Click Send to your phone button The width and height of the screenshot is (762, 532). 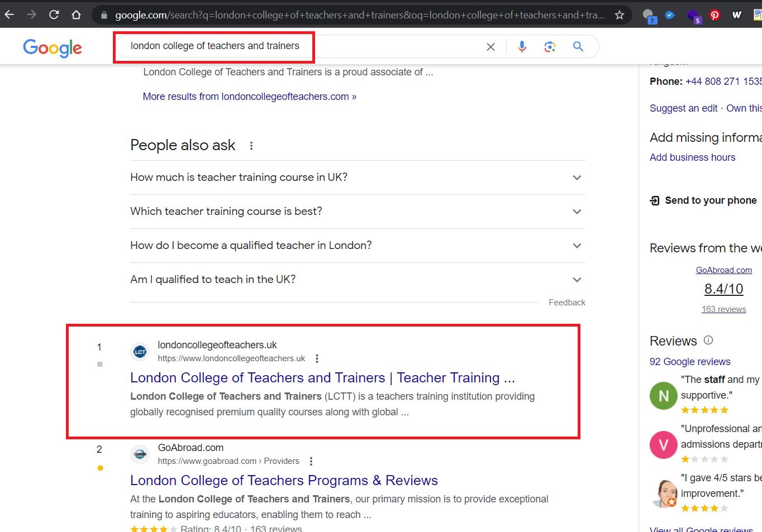pyautogui.click(x=704, y=200)
